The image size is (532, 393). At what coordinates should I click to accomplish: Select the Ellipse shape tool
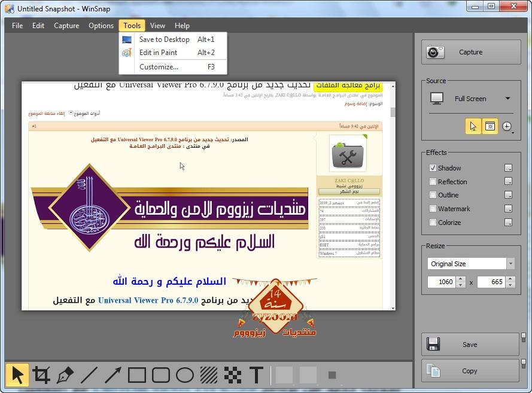click(x=185, y=375)
